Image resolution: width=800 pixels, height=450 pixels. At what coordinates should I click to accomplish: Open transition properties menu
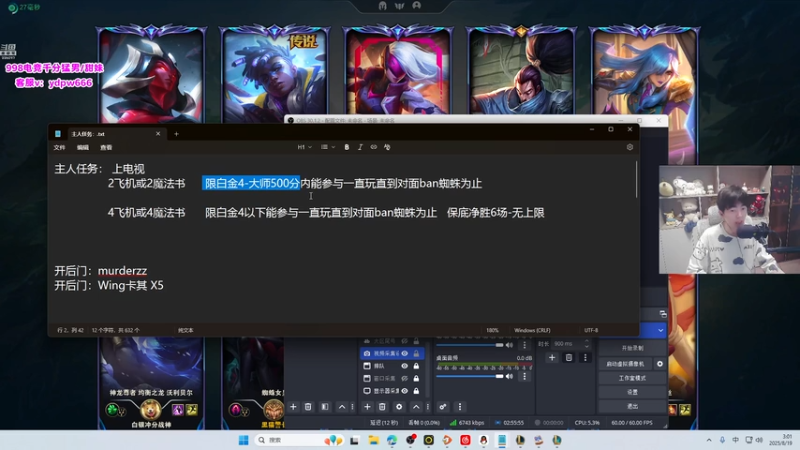click(x=585, y=358)
